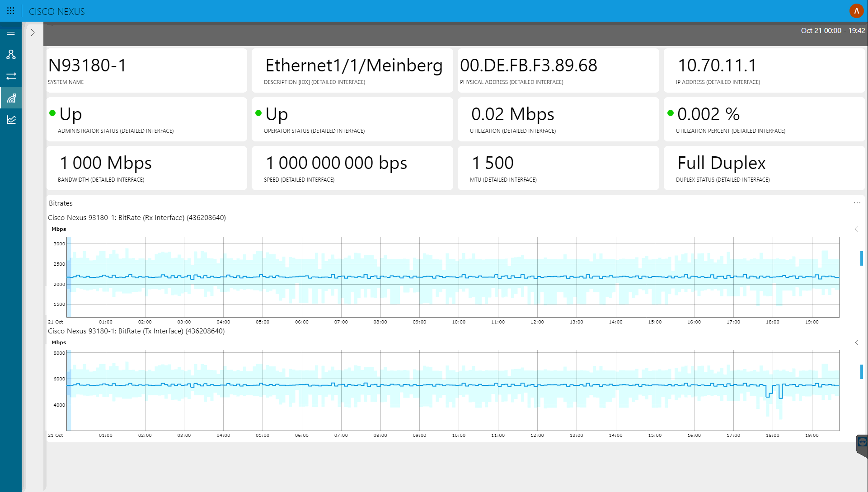Click the 1 000 000 000 bps speed
Viewport: 868px width, 492px height.
point(336,163)
